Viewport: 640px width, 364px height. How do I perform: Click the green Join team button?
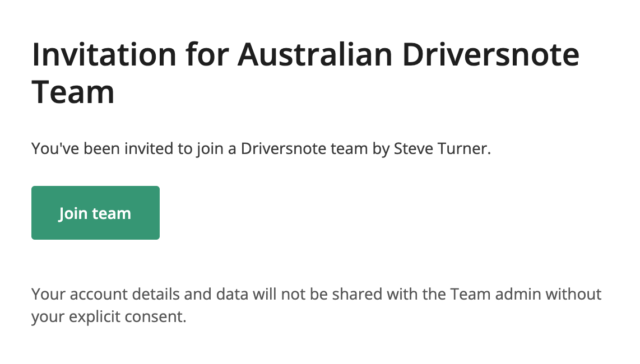95,213
